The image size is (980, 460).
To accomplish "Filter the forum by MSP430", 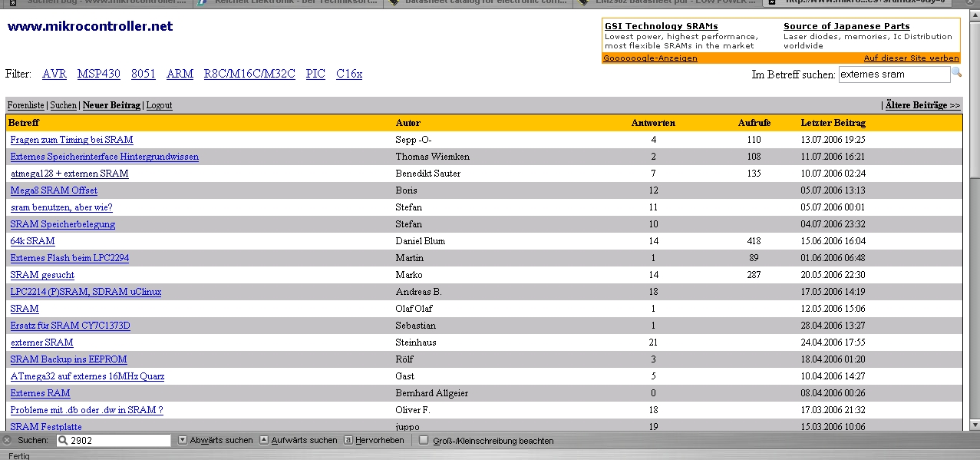I will pos(99,74).
